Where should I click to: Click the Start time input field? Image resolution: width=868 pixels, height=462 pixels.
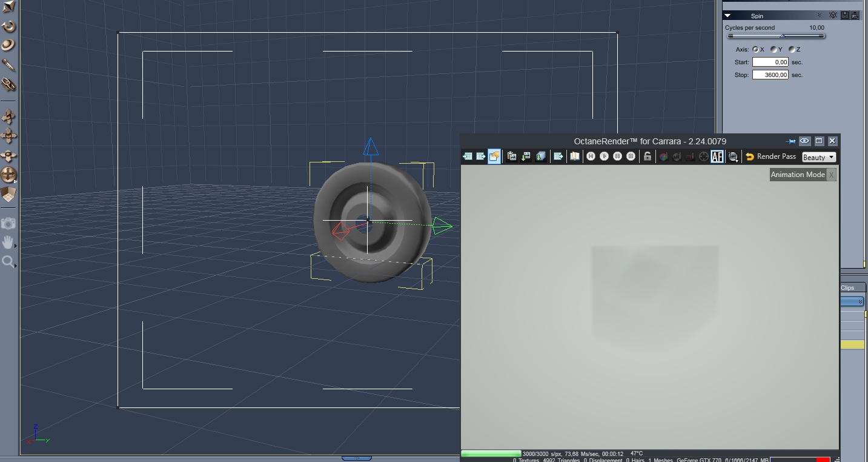[x=770, y=62]
